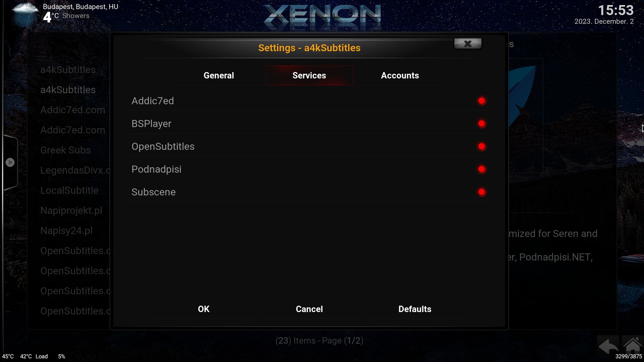The image size is (644, 362).
Task: Select the Services tab
Action: (309, 75)
